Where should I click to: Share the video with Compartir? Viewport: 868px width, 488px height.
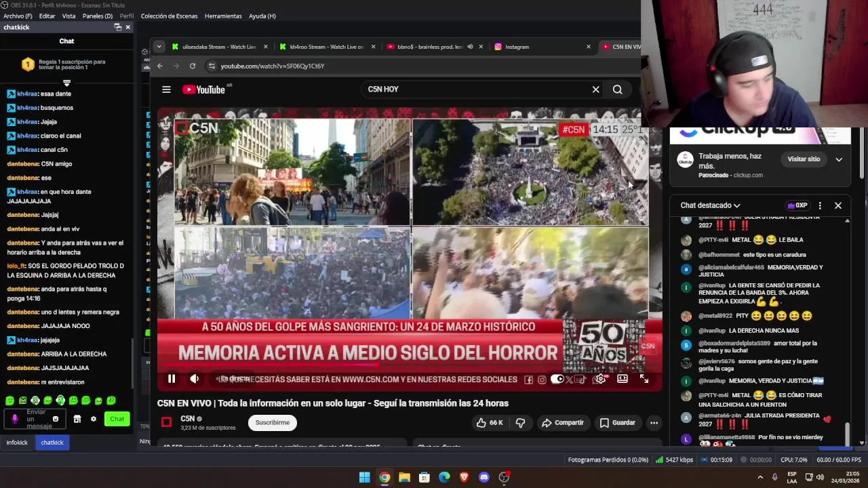(x=562, y=423)
